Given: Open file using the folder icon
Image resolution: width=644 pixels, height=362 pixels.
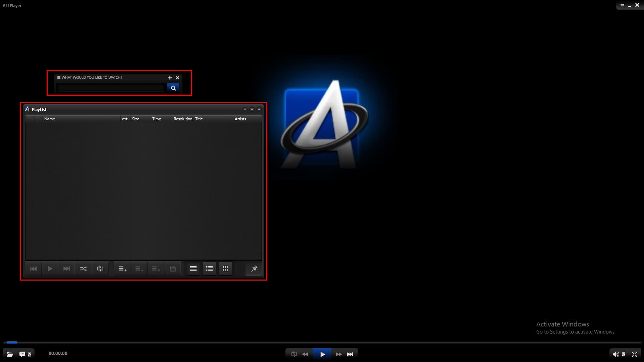Looking at the screenshot, I should pyautogui.click(x=10, y=354).
